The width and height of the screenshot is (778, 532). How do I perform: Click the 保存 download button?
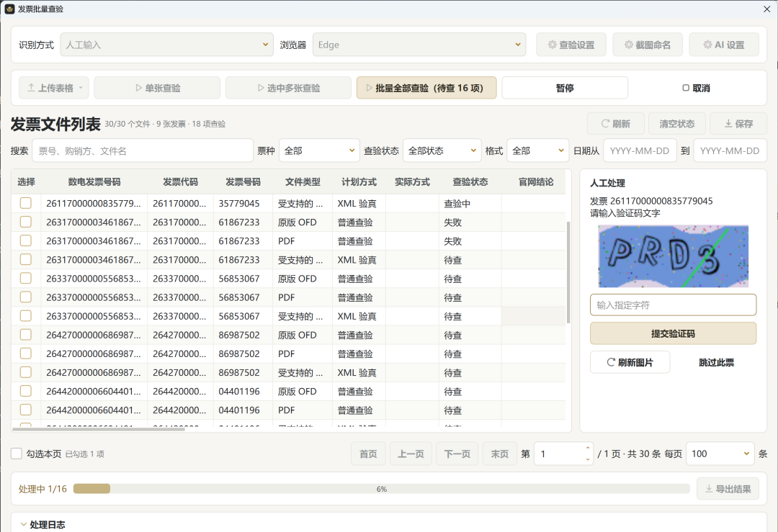click(x=738, y=123)
